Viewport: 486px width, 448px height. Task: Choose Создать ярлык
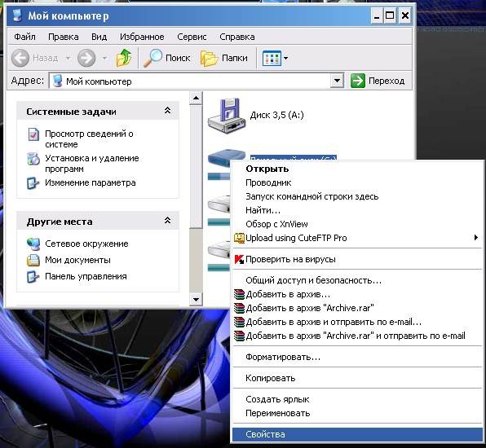[358, 399]
